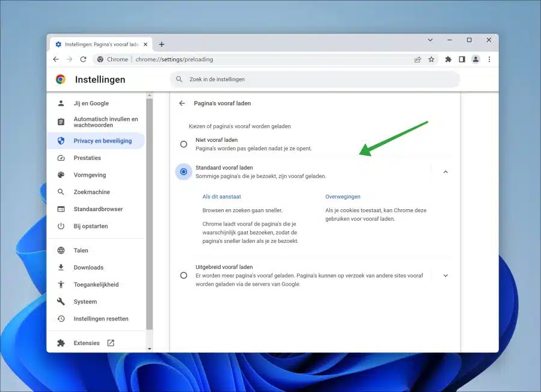This screenshot has width=541, height=392.
Task: Open a new tab with plus button
Action: point(162,44)
